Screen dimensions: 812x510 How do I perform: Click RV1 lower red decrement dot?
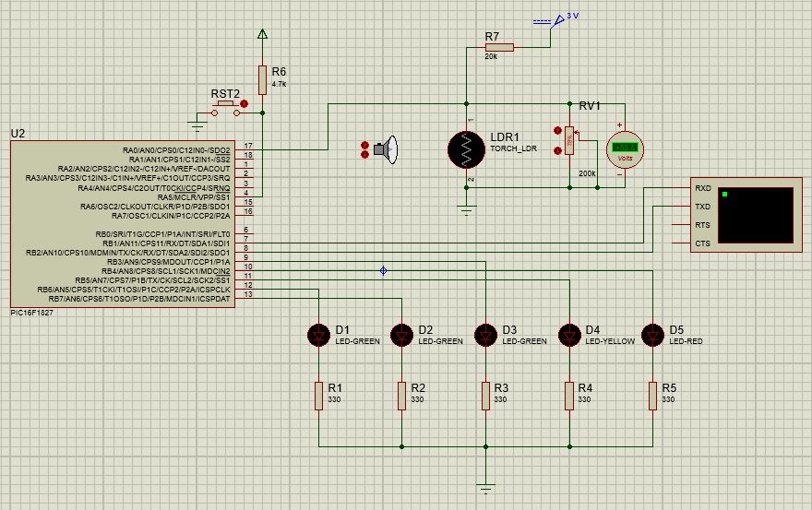tap(557, 150)
